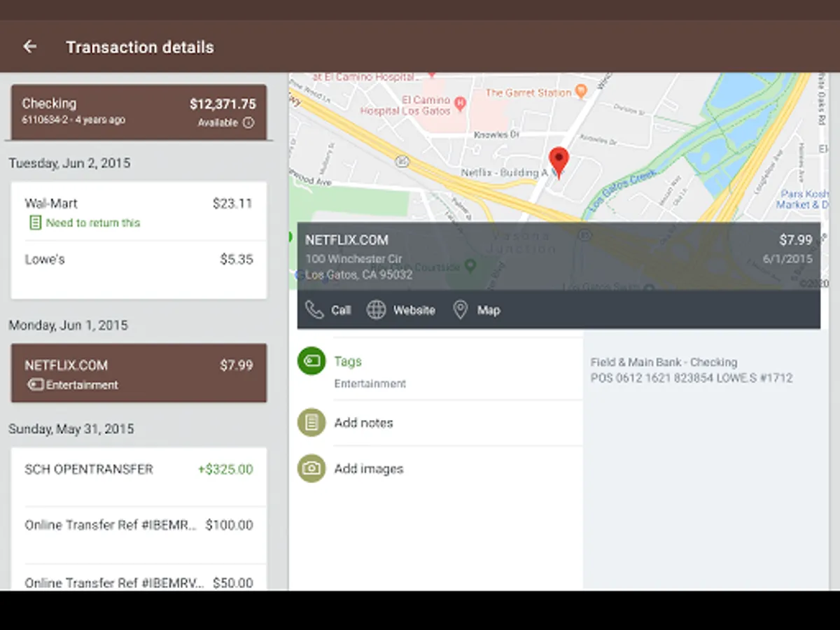Image resolution: width=840 pixels, height=630 pixels.
Task: Click the Need to return this note
Action: (x=93, y=223)
